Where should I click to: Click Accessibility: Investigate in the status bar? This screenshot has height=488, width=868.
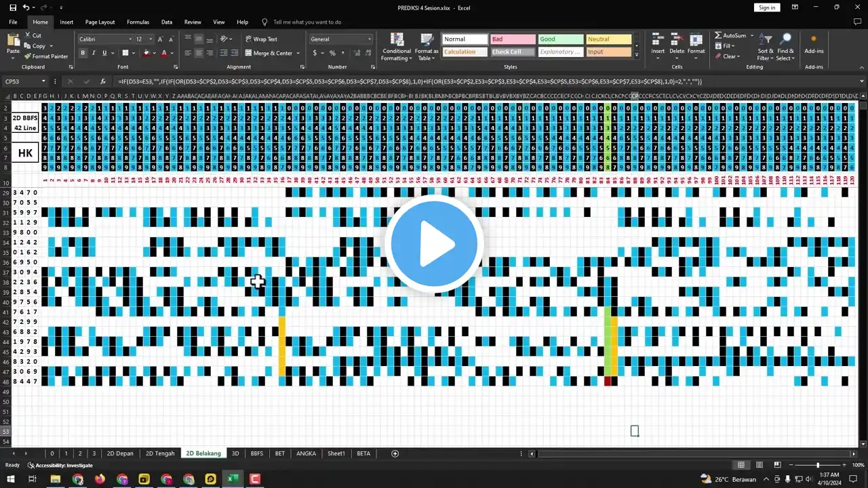[60, 465]
